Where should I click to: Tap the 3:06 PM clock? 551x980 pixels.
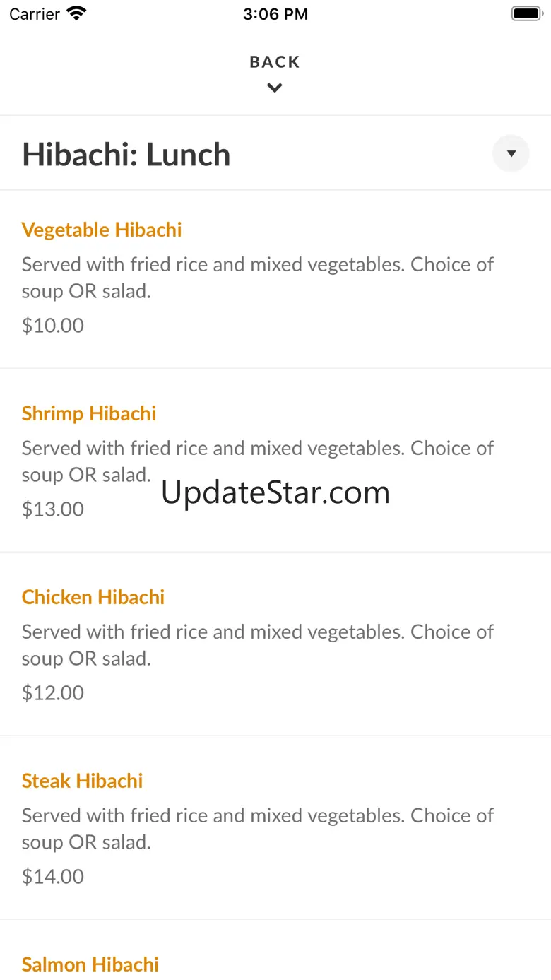275,14
